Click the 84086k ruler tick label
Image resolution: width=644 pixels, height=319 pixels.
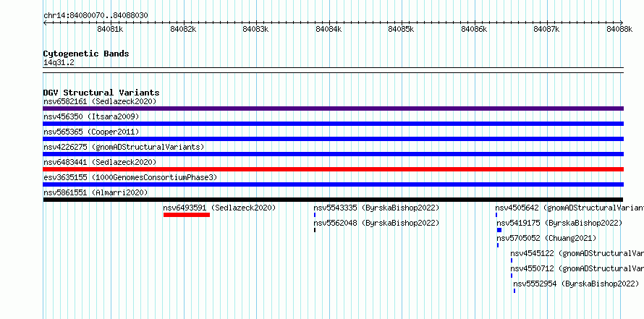[474, 29]
